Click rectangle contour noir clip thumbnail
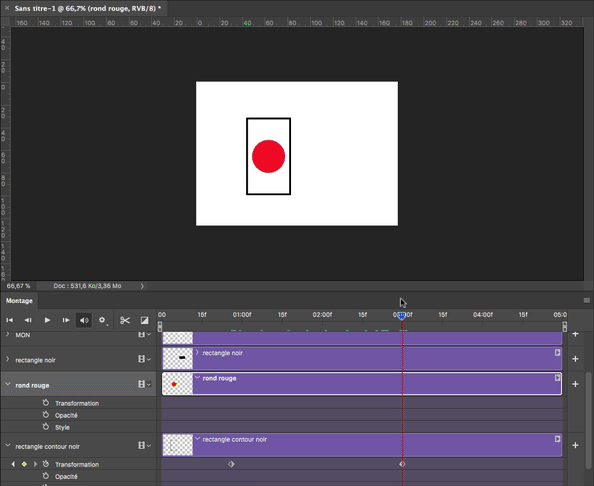 tap(178, 445)
